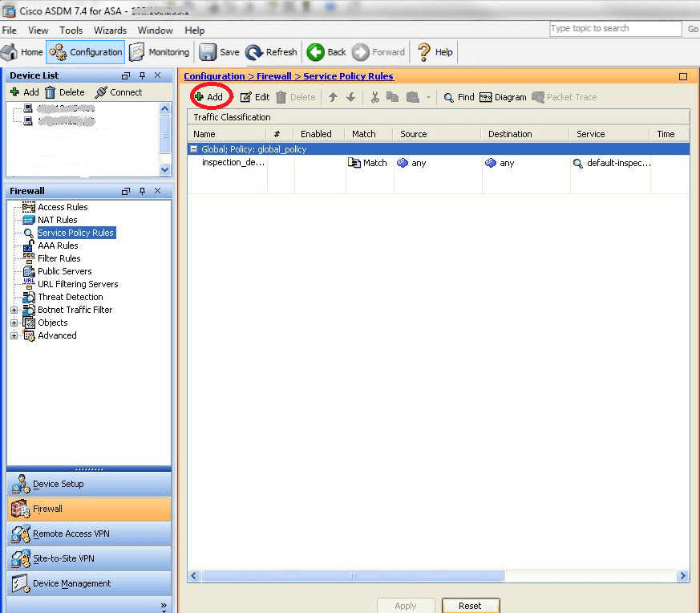
Task: Select Access Rules in Firewall tree
Action: [63, 207]
